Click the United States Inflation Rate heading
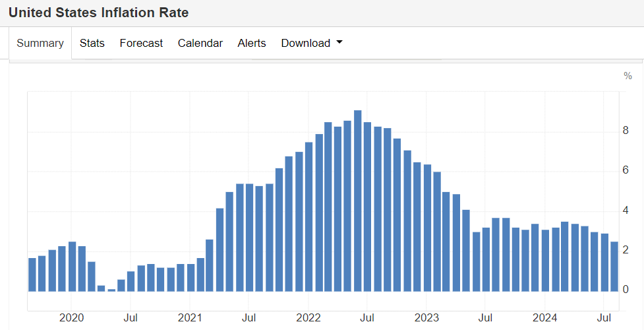644x330 pixels. click(x=98, y=13)
